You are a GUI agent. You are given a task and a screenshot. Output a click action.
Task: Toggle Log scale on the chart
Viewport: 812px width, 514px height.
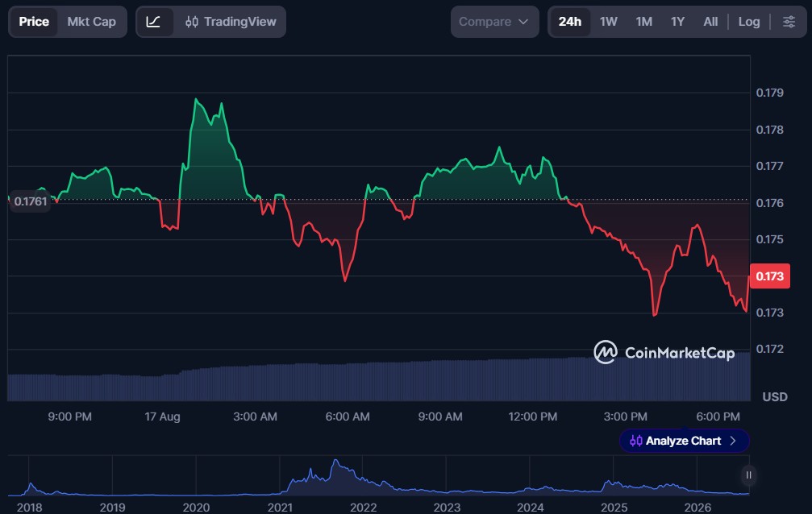[x=749, y=22]
